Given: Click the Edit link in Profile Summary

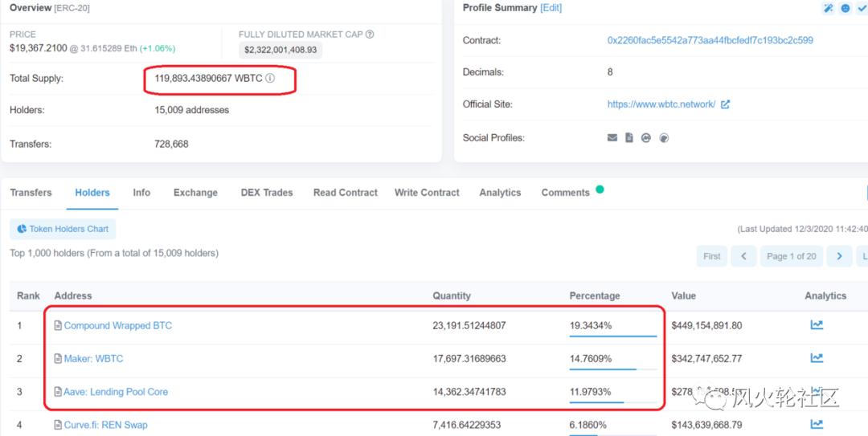Looking at the screenshot, I should point(551,8).
